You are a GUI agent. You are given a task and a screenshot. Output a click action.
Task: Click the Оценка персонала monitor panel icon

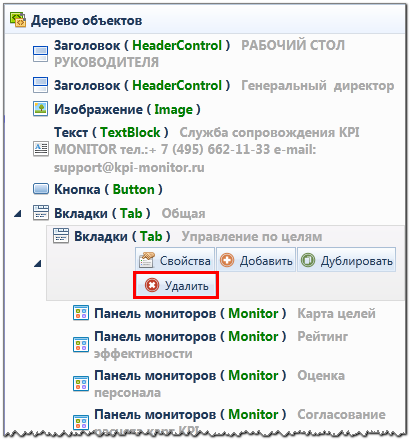tap(81, 383)
